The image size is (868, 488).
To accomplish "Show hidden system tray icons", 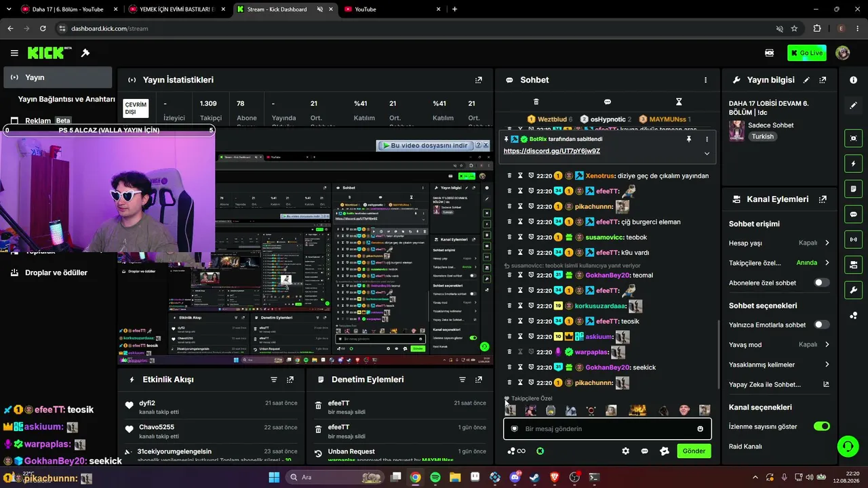I will pos(755,477).
